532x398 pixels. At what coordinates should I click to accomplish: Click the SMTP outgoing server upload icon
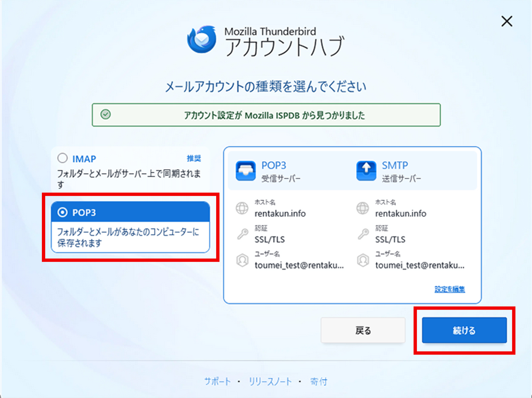[x=366, y=171]
